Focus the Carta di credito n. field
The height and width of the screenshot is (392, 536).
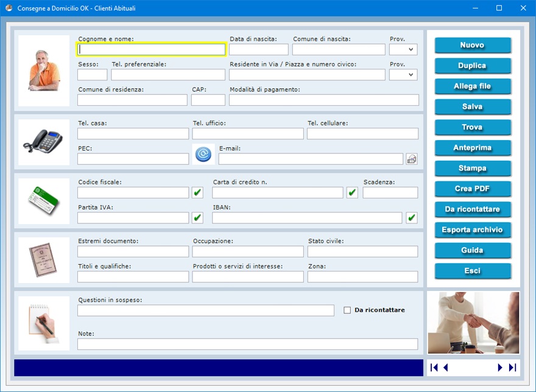point(278,193)
